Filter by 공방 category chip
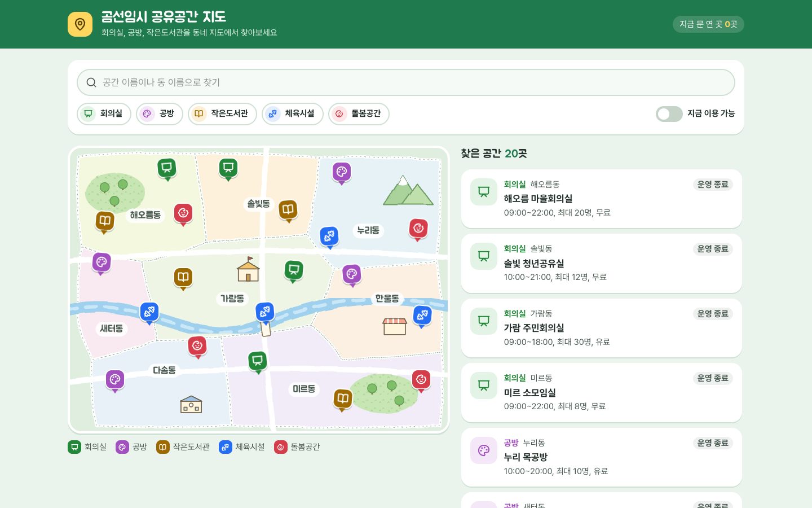Image resolution: width=812 pixels, height=508 pixels. (x=160, y=113)
